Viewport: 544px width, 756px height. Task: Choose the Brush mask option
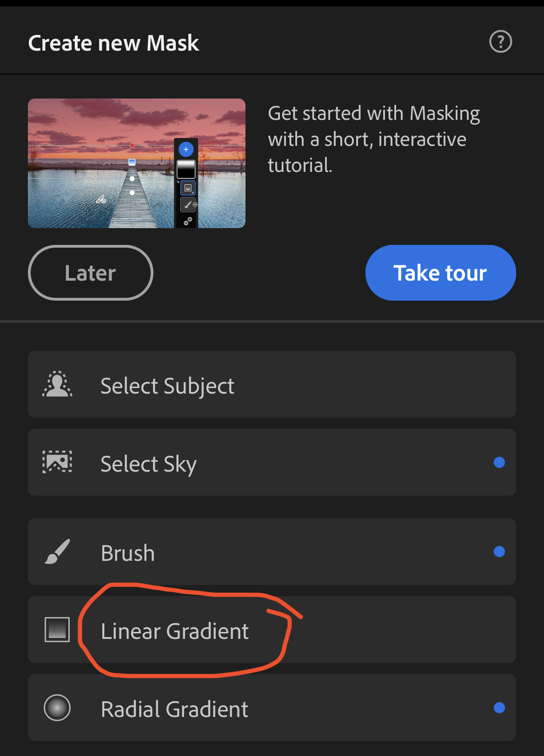[272, 552]
